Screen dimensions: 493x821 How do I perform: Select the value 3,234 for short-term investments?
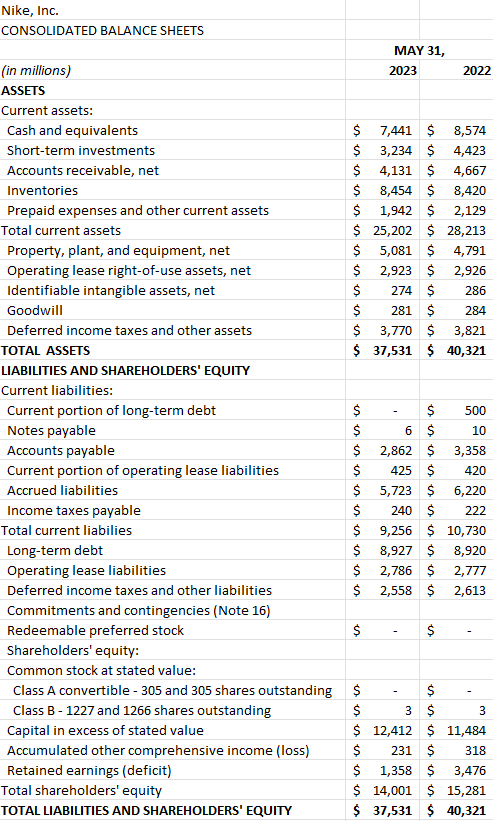pyautogui.click(x=396, y=150)
